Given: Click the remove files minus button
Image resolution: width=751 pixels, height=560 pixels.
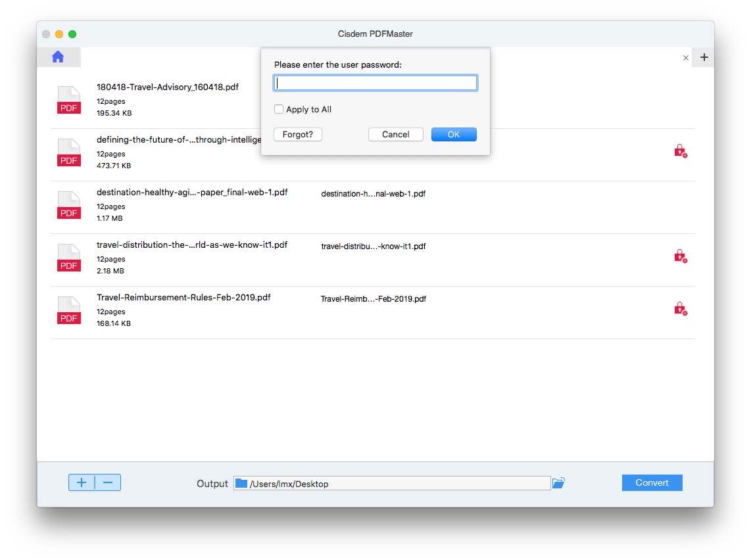Looking at the screenshot, I should pos(108,483).
